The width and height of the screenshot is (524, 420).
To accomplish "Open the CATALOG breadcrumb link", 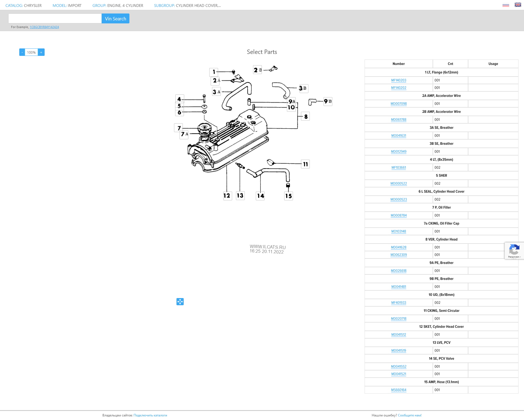I will pos(14,6).
